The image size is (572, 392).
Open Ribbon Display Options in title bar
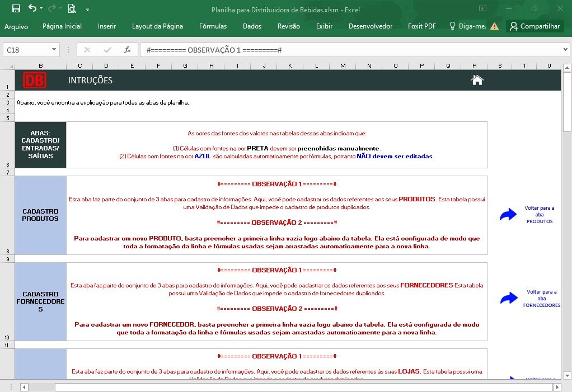482,8
